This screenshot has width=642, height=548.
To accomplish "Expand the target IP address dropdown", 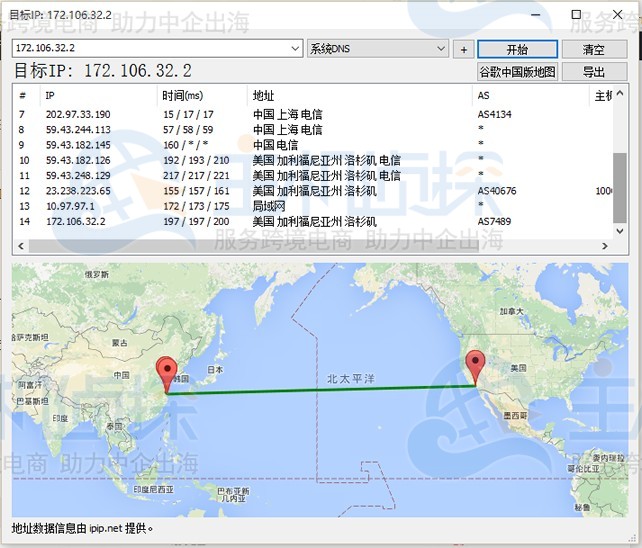I will click(294, 48).
